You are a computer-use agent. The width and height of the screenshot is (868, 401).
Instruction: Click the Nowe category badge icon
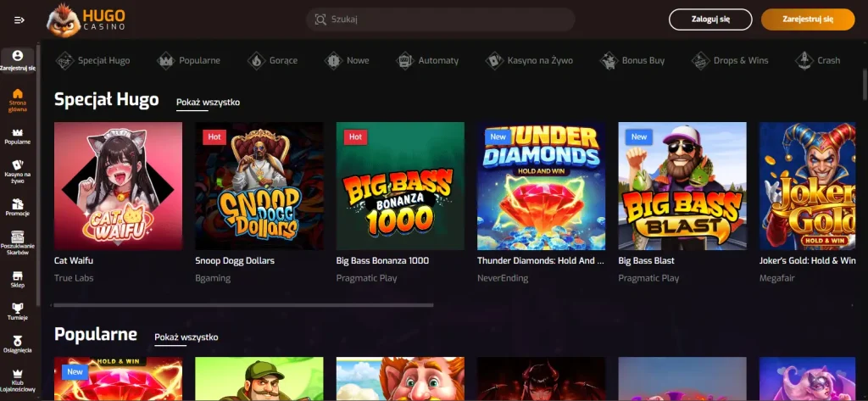pos(334,60)
